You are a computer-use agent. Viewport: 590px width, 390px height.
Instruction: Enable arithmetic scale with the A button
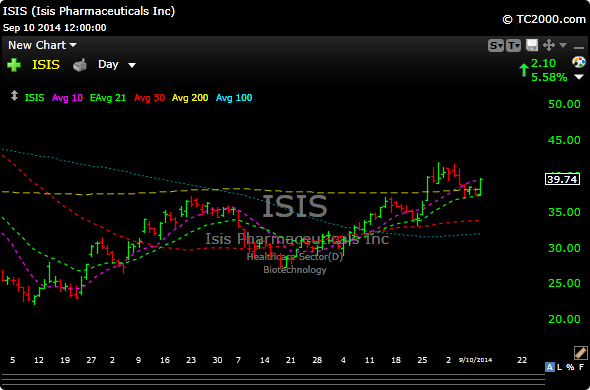(x=550, y=367)
